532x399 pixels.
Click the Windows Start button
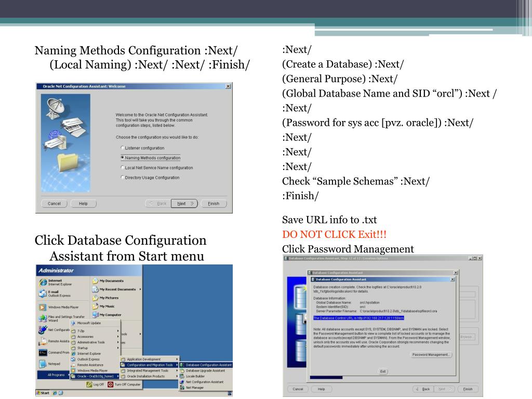43,393
